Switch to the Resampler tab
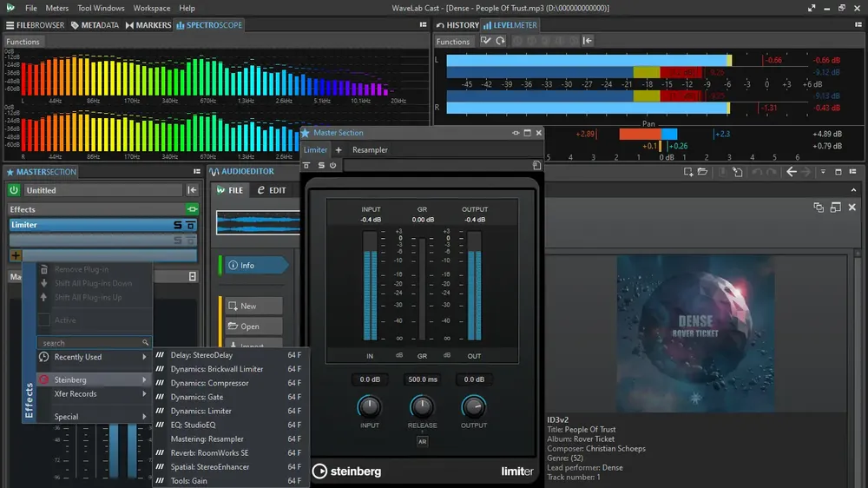This screenshot has width=868, height=488. 370,149
